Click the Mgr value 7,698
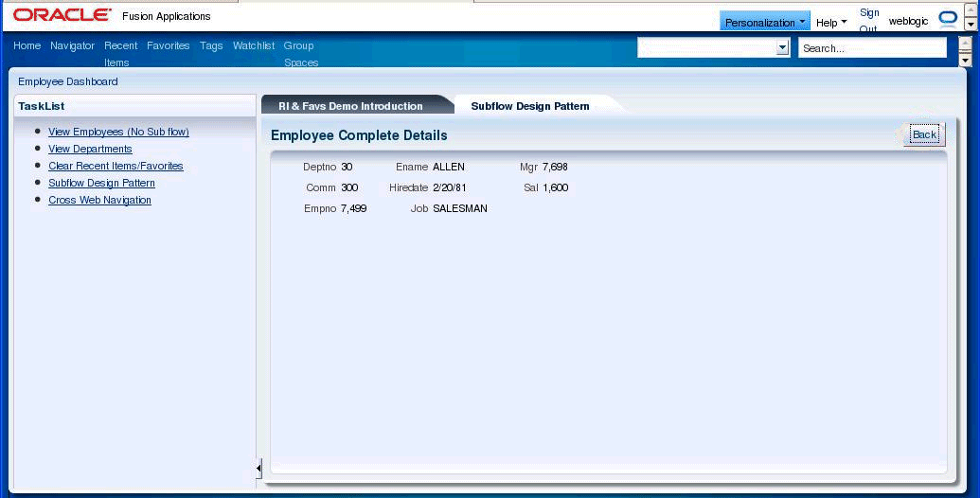Viewport: 980px width, 498px height. (555, 167)
